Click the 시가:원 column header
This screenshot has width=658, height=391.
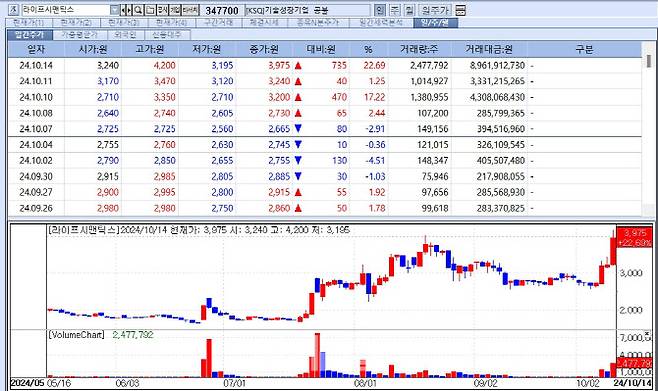[x=93, y=49]
